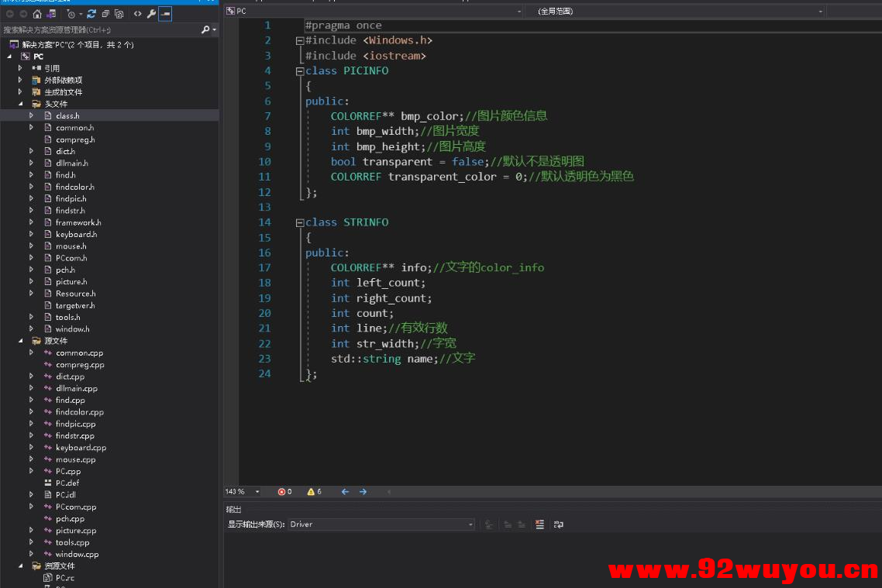Click the Refresh icon in Solution Explorer
The image size is (882, 588).
pyautogui.click(x=91, y=13)
